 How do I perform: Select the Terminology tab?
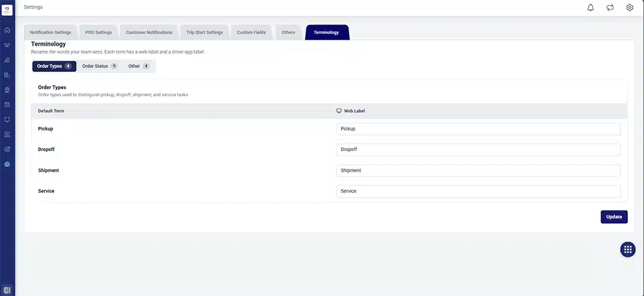pyautogui.click(x=326, y=33)
